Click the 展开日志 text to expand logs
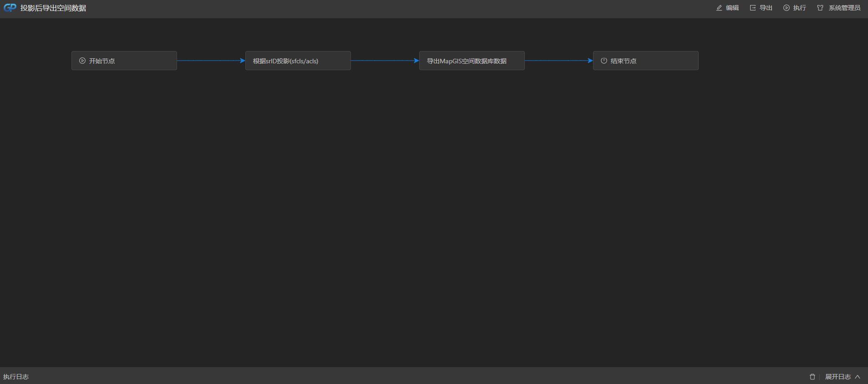The height and width of the screenshot is (384, 868). pos(838,377)
